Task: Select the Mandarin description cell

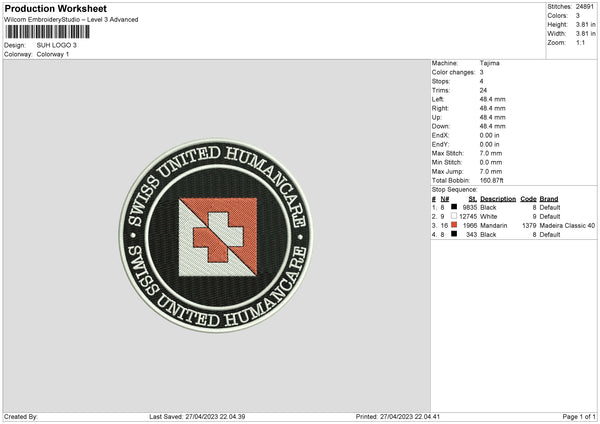Action: [x=494, y=225]
